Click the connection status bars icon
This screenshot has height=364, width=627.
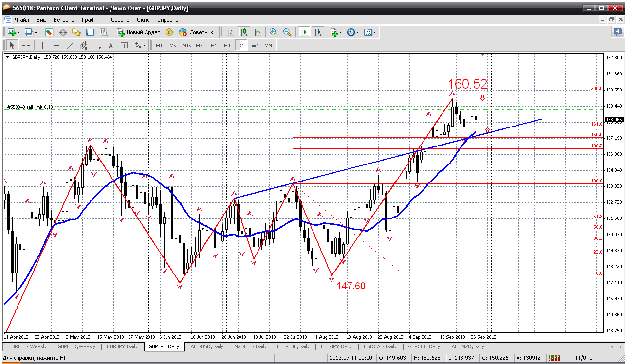(x=555, y=358)
